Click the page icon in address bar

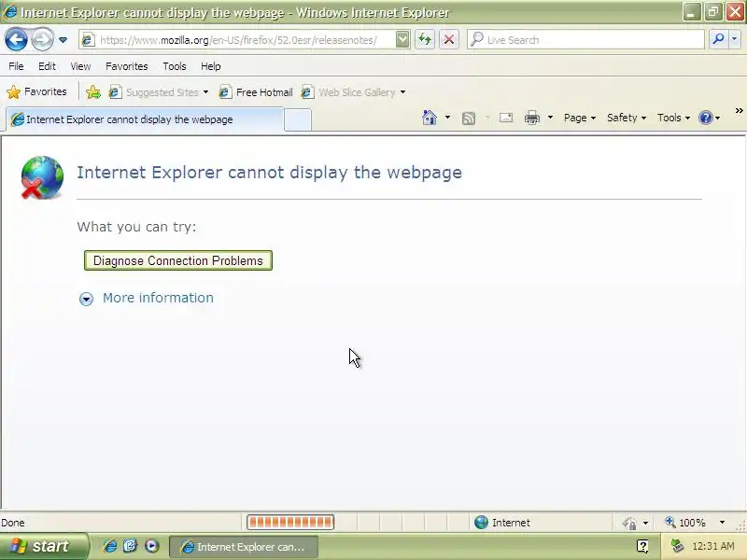pos(88,40)
